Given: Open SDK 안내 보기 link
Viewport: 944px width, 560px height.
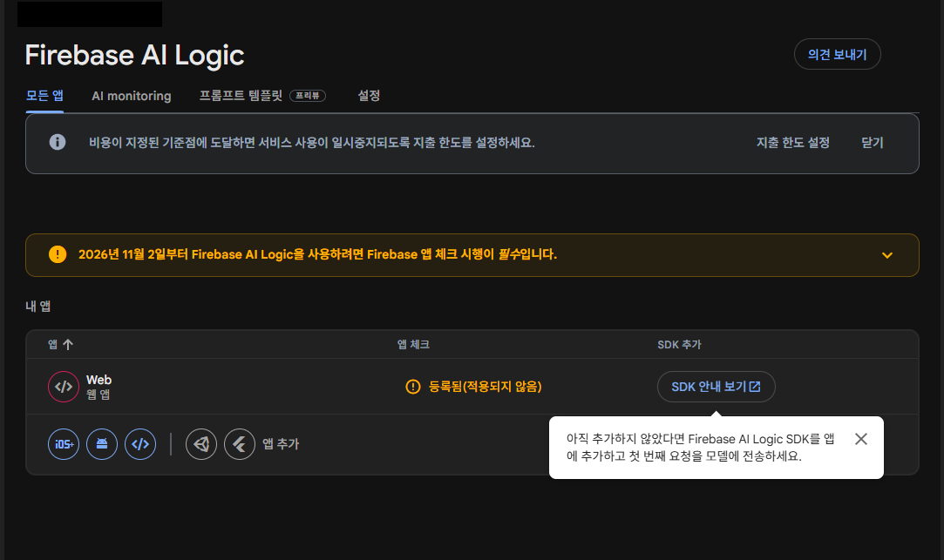Looking at the screenshot, I should point(716,386).
